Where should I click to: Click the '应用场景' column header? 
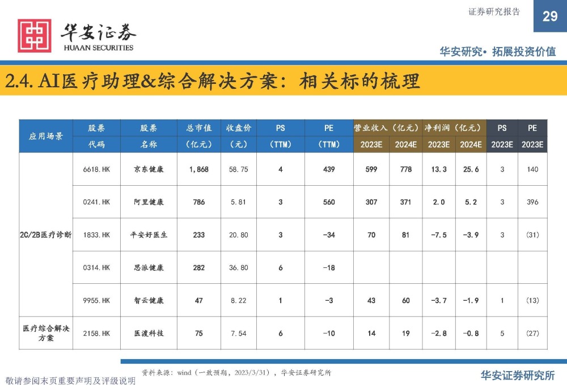pos(46,136)
